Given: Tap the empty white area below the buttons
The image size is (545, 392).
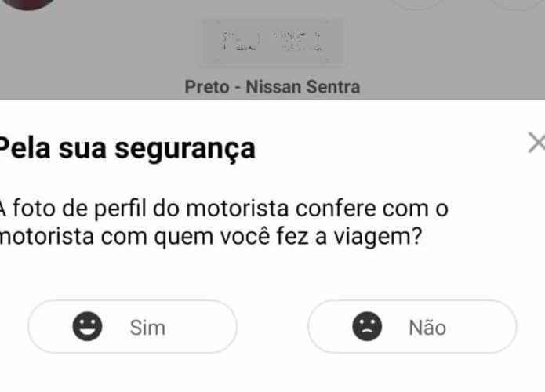Looking at the screenshot, I should coord(273,374).
